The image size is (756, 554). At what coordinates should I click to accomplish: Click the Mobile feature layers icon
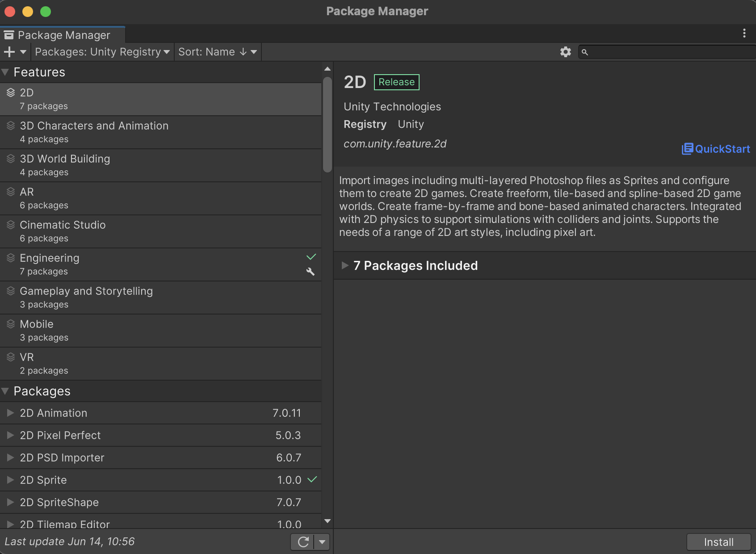tap(11, 324)
